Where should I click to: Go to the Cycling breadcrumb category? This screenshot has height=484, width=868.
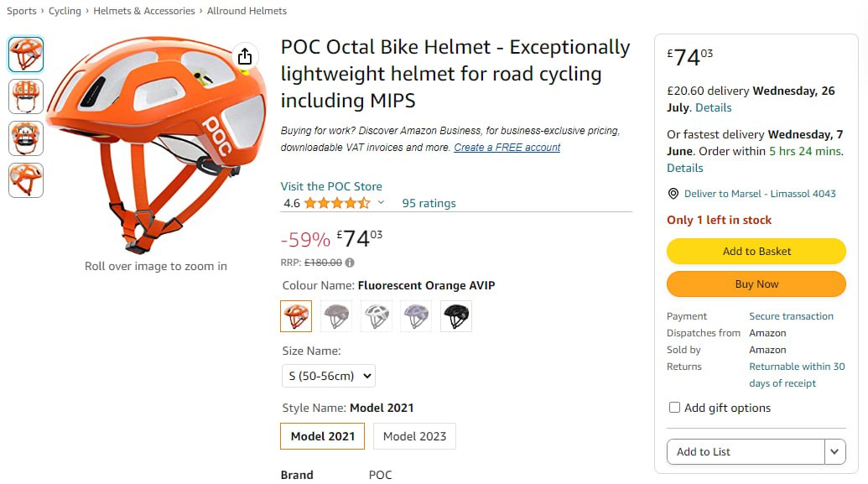tap(65, 11)
